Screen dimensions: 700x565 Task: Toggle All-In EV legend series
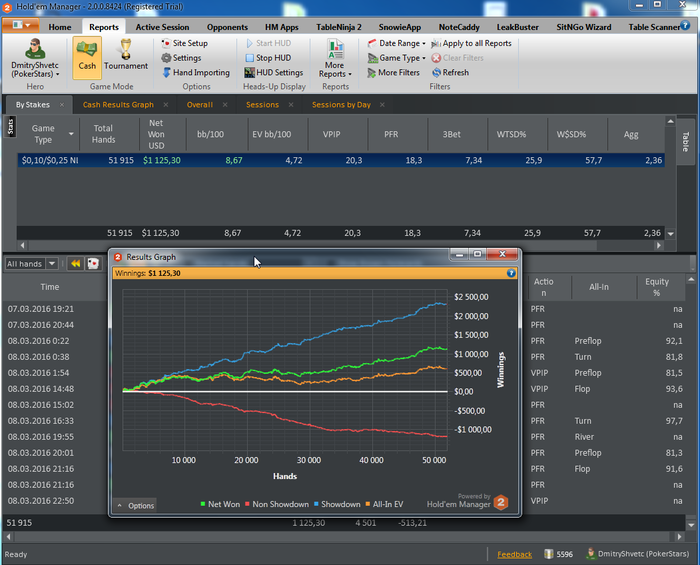pos(384,504)
